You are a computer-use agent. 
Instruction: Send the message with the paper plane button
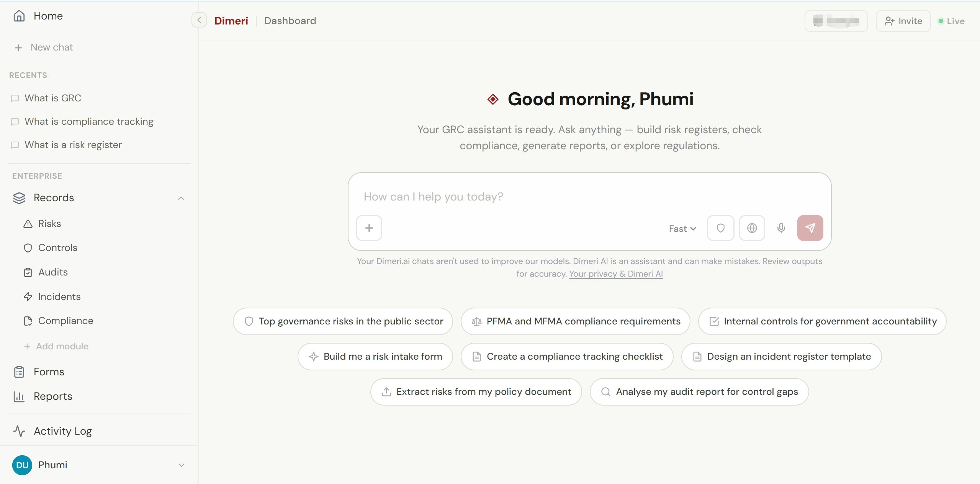coord(810,228)
